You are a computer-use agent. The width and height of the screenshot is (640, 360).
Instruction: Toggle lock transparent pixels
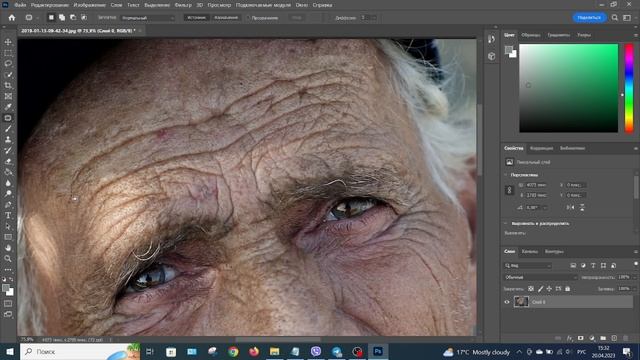tap(531, 289)
